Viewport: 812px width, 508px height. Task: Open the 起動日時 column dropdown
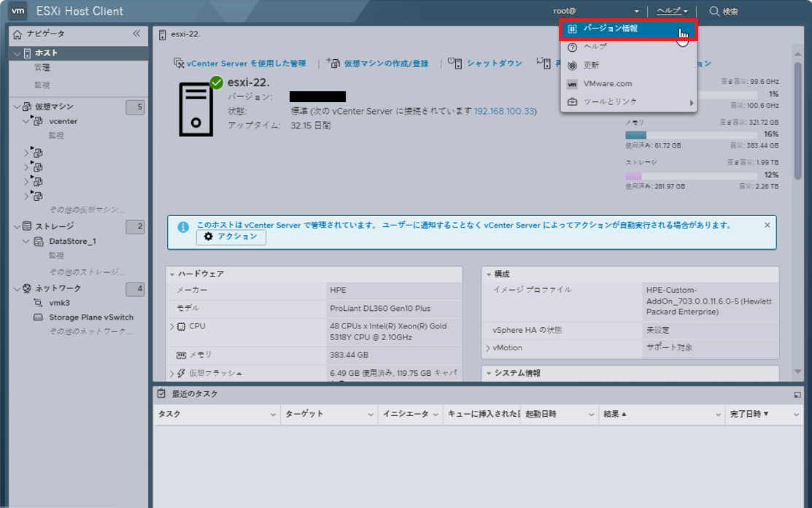point(591,415)
